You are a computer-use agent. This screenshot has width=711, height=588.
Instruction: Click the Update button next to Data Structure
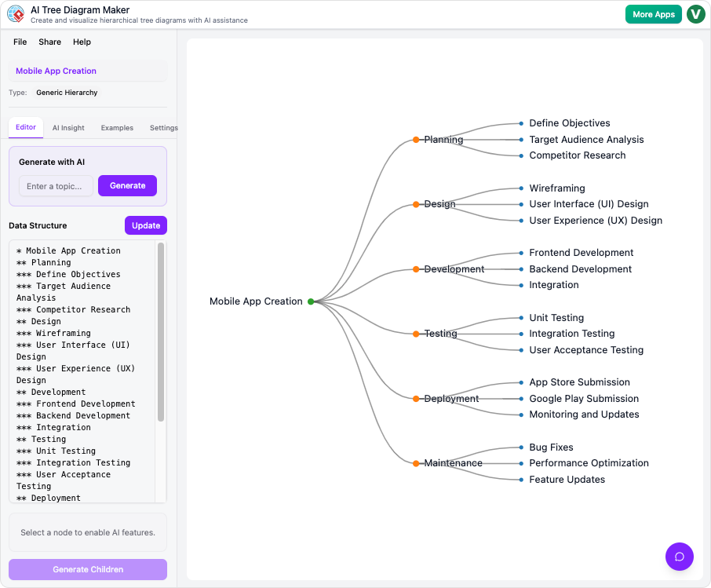click(x=145, y=225)
